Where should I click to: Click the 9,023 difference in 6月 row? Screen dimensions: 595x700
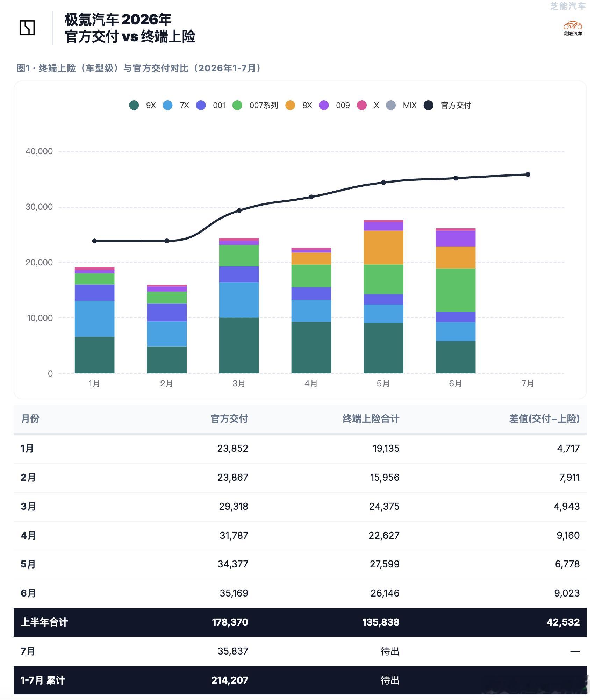tap(567, 593)
